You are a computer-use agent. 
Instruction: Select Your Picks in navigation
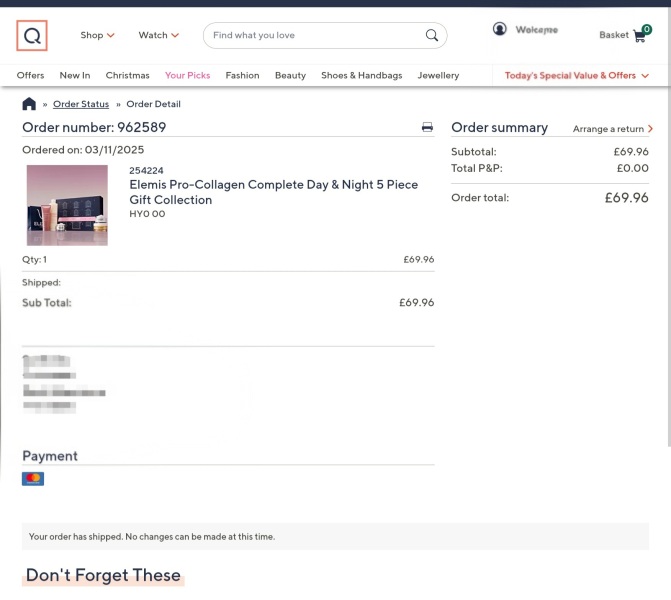click(187, 75)
